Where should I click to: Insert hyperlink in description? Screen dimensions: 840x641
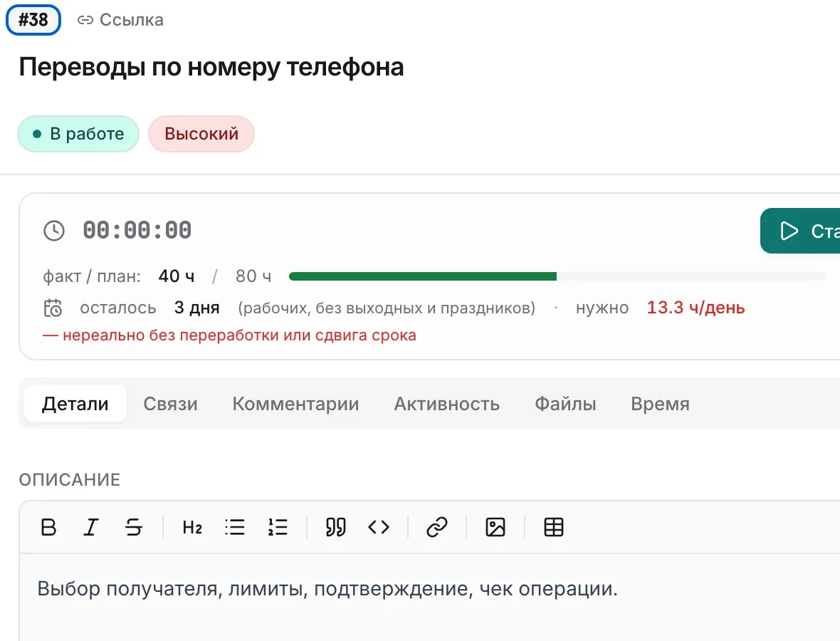[x=437, y=527]
